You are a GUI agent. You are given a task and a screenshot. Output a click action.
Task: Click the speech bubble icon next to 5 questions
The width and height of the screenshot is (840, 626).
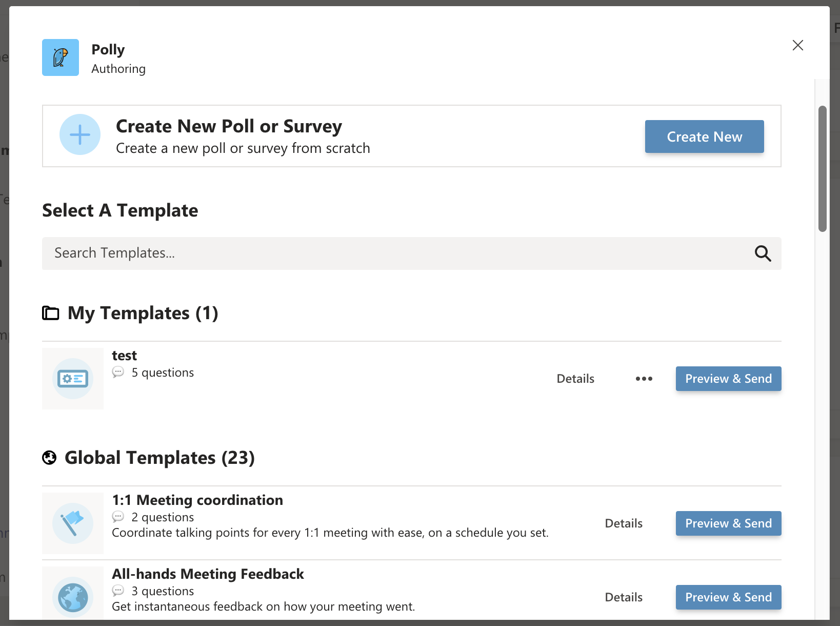click(x=118, y=373)
